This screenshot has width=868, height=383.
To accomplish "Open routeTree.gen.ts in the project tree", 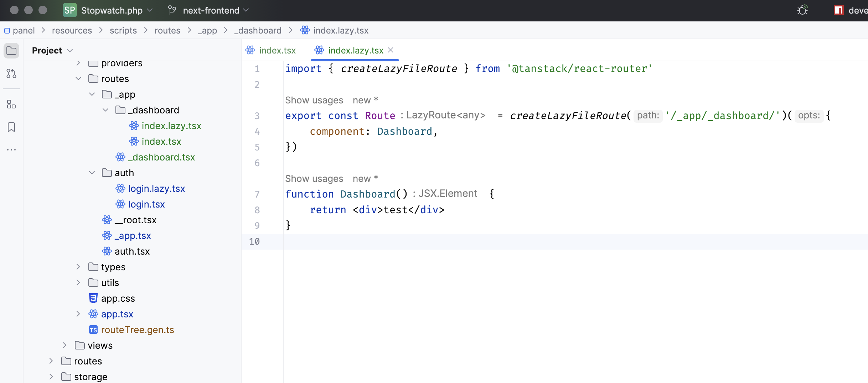I will point(138,330).
